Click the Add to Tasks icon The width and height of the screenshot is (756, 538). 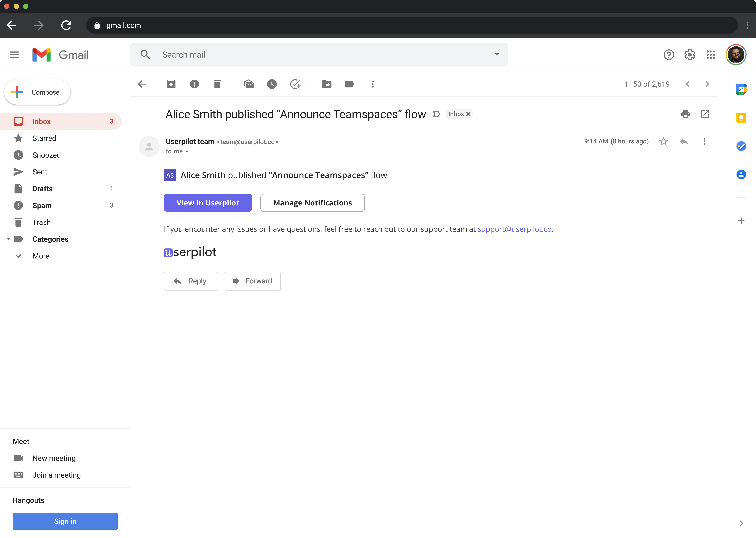[295, 84]
